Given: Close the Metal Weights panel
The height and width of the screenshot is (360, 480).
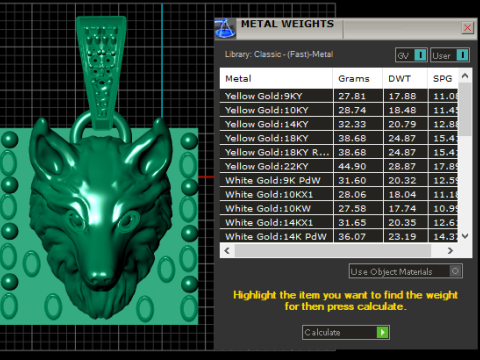Looking at the screenshot, I should coord(467,28).
